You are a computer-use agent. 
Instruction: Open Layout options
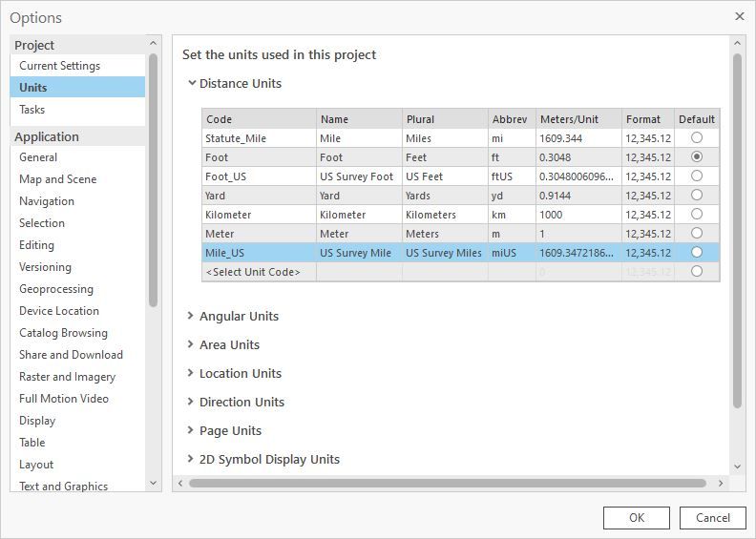[77, 464]
